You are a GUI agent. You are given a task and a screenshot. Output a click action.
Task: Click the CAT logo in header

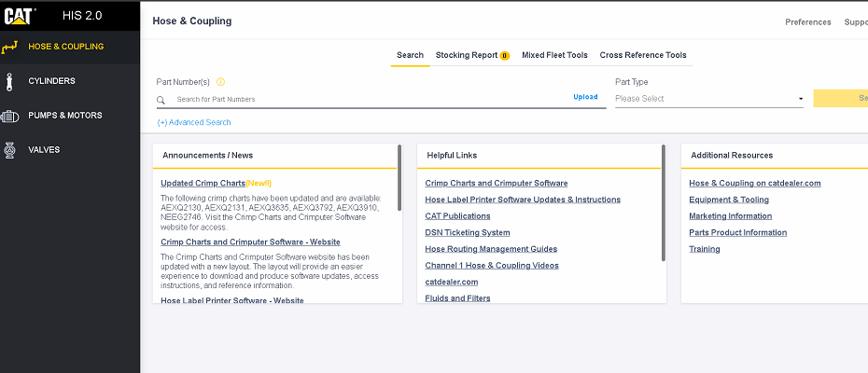coord(20,15)
